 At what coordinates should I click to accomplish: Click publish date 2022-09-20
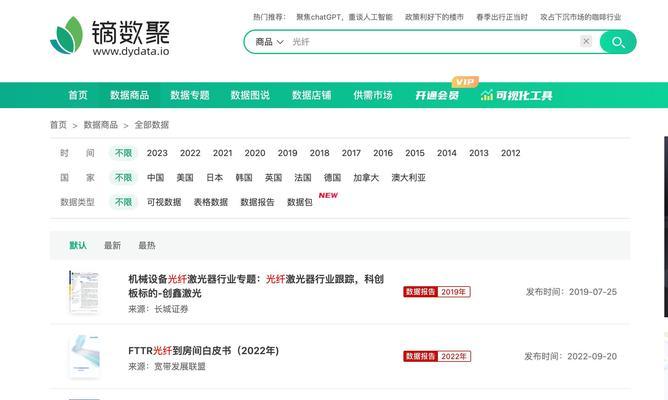coord(592,356)
